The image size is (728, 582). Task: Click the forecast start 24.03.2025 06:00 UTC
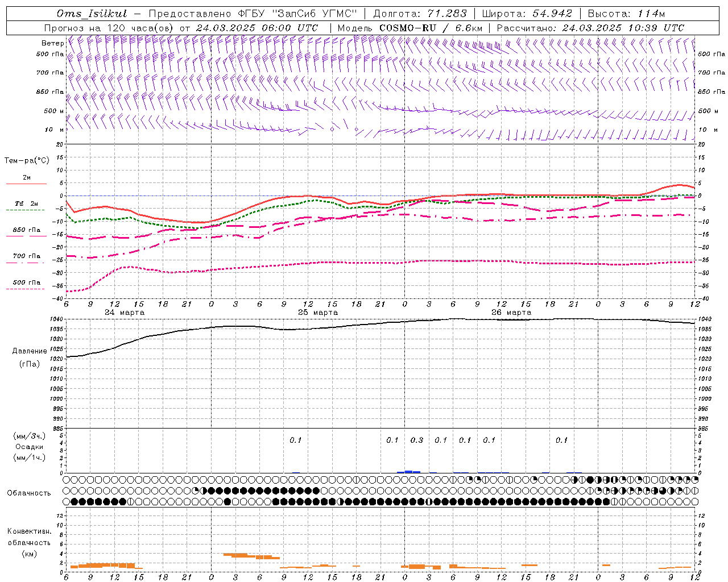(x=257, y=28)
